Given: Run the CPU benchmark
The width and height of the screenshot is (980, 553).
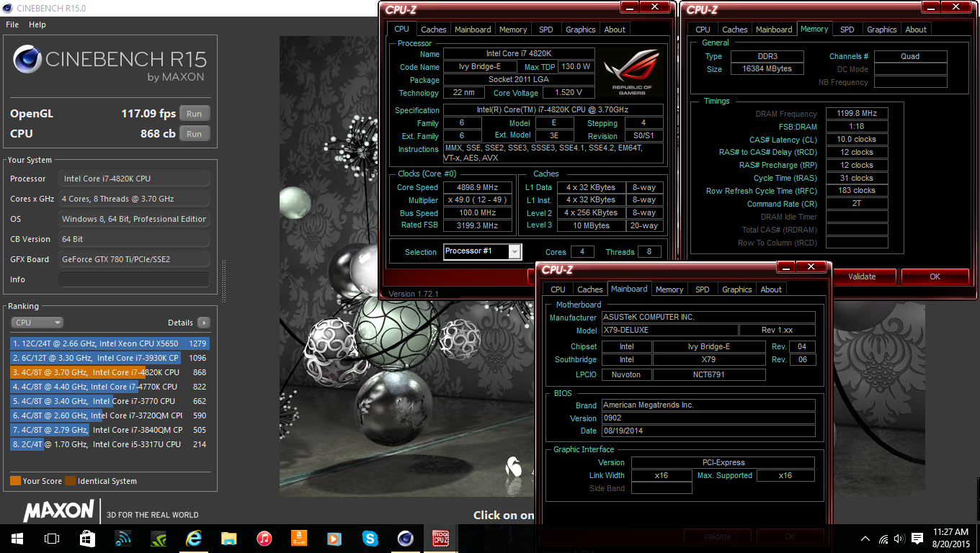Looking at the screenshot, I should pos(195,134).
